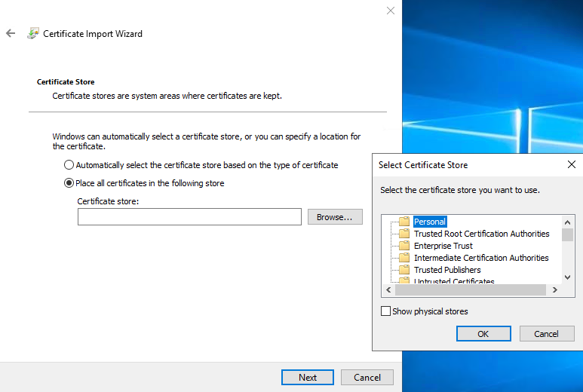Close the Select Certificate Store dialog
This screenshot has height=392, width=583.
[x=571, y=164]
